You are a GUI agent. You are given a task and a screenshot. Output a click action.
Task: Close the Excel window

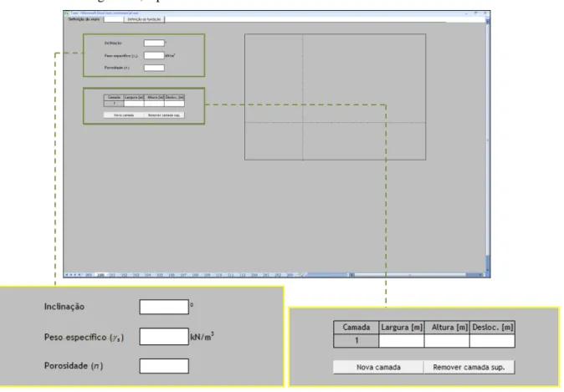pyautogui.click(x=485, y=13)
